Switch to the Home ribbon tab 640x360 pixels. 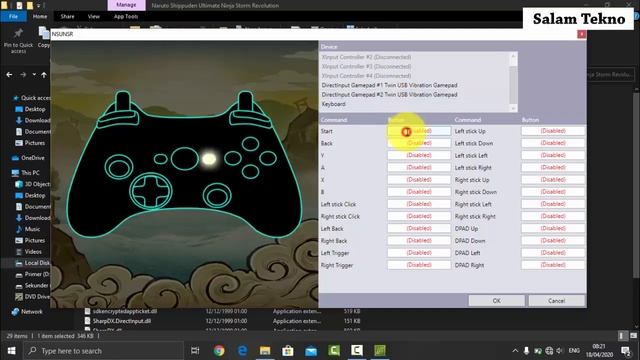(40, 16)
